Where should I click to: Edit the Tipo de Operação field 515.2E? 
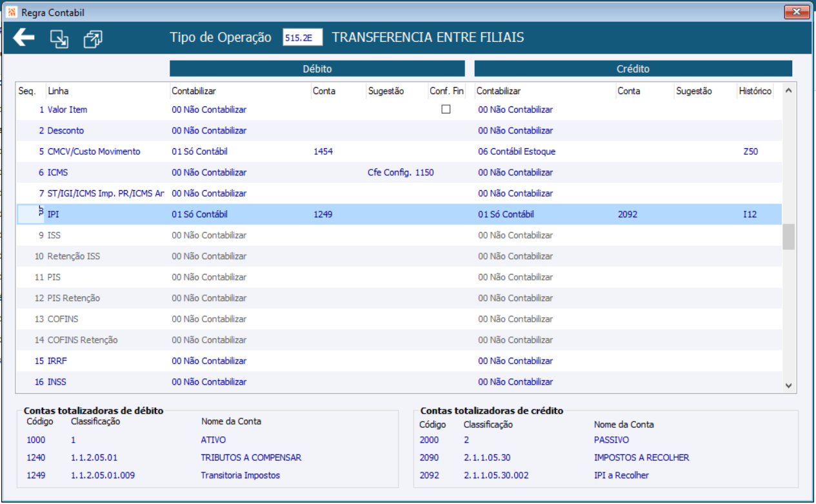coord(303,38)
